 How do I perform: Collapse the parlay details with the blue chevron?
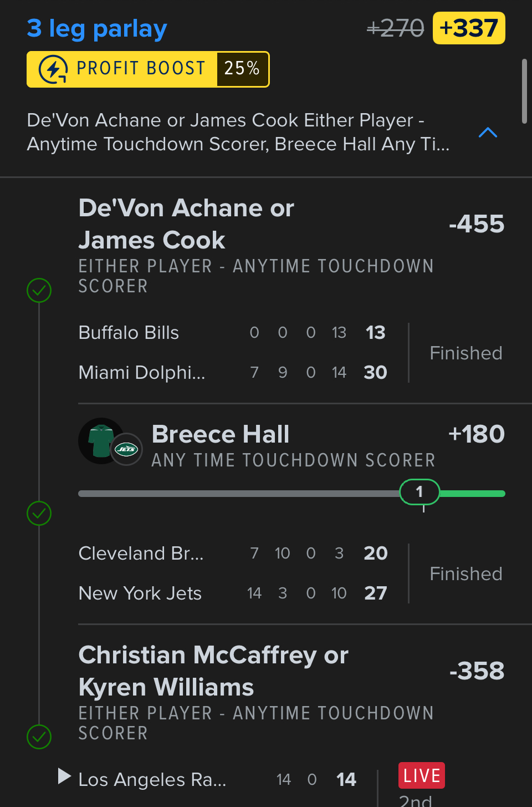point(488,133)
